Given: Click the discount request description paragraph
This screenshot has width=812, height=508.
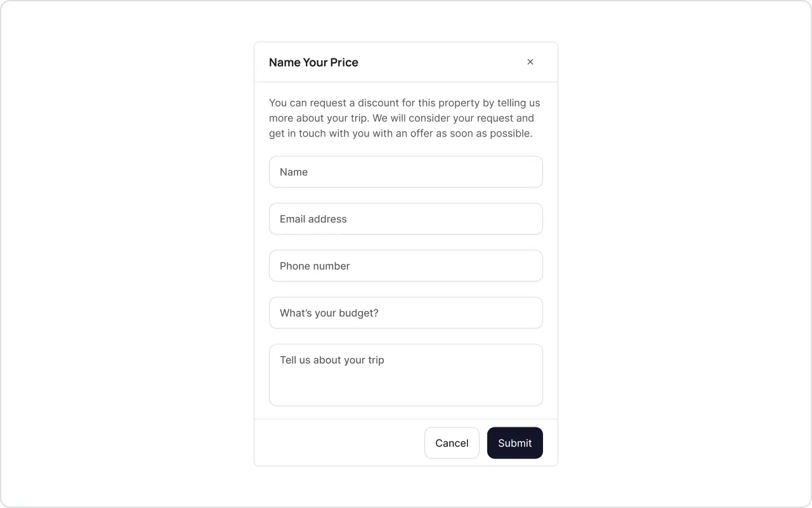Looking at the screenshot, I should [405, 118].
